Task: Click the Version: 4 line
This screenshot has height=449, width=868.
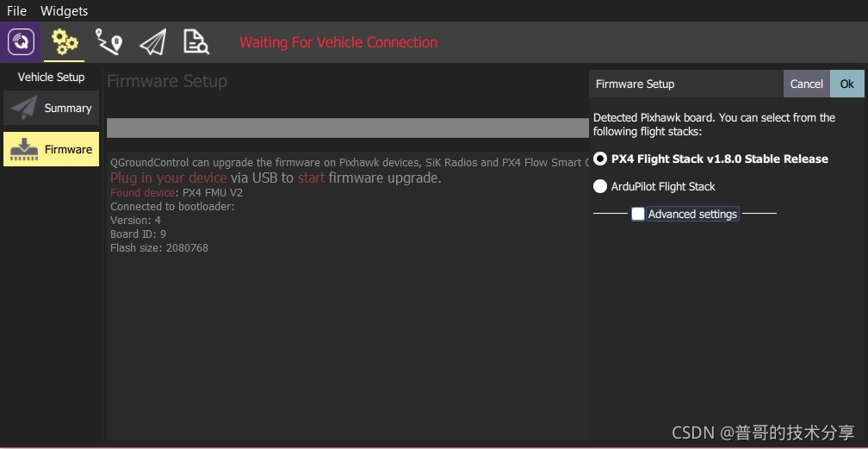Action: click(136, 220)
